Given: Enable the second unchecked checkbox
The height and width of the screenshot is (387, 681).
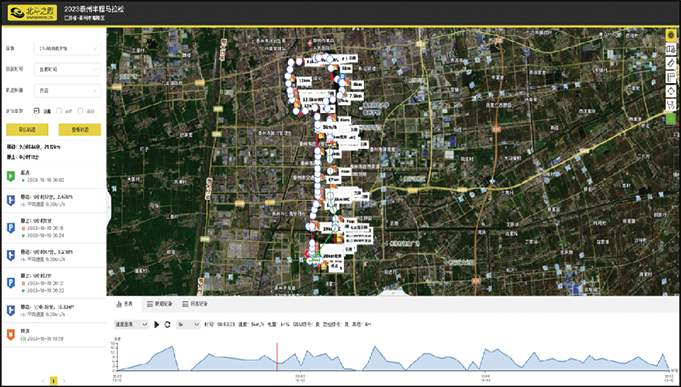Looking at the screenshot, I should pos(59,111).
